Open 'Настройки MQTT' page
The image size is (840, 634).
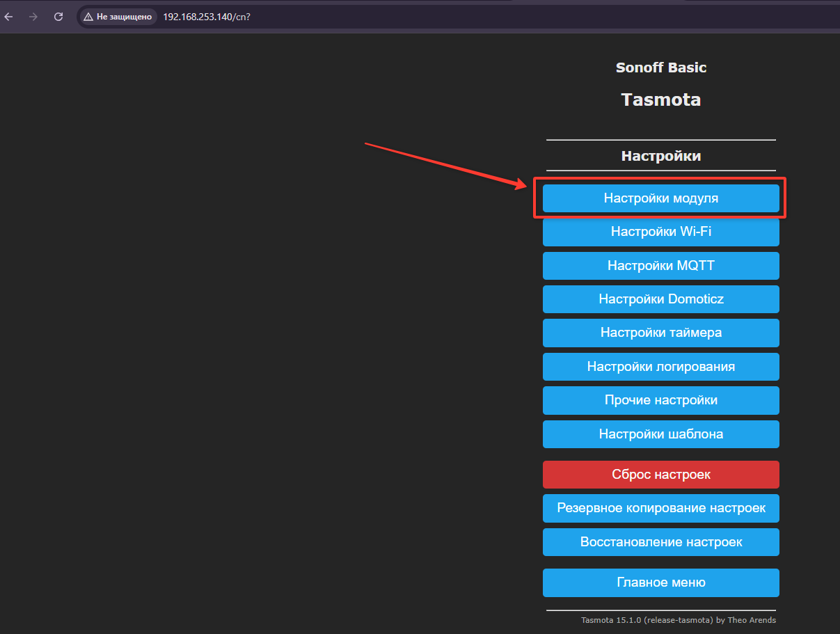(x=661, y=266)
